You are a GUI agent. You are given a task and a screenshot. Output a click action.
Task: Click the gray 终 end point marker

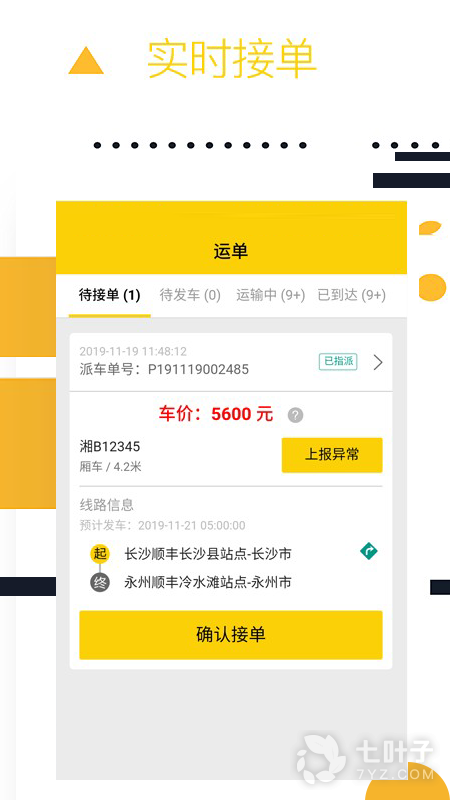(x=100, y=582)
